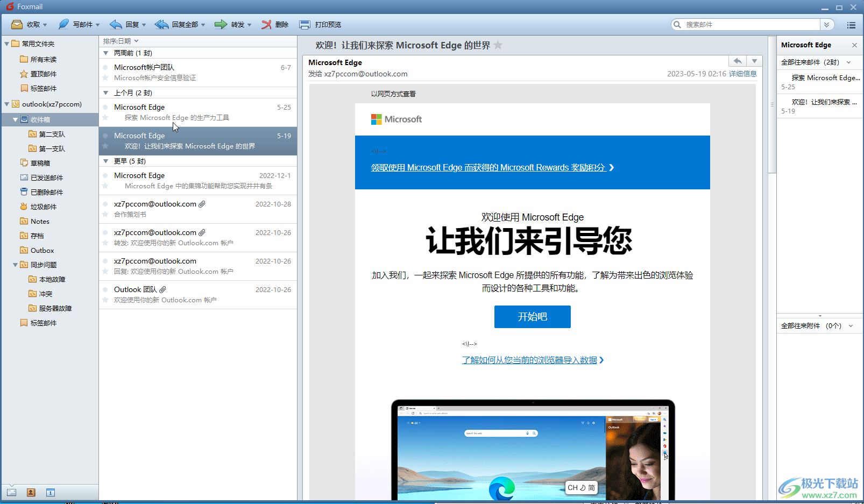Close the Microsoft Edge contact panel
This screenshot has height=504, width=864.
[x=854, y=45]
